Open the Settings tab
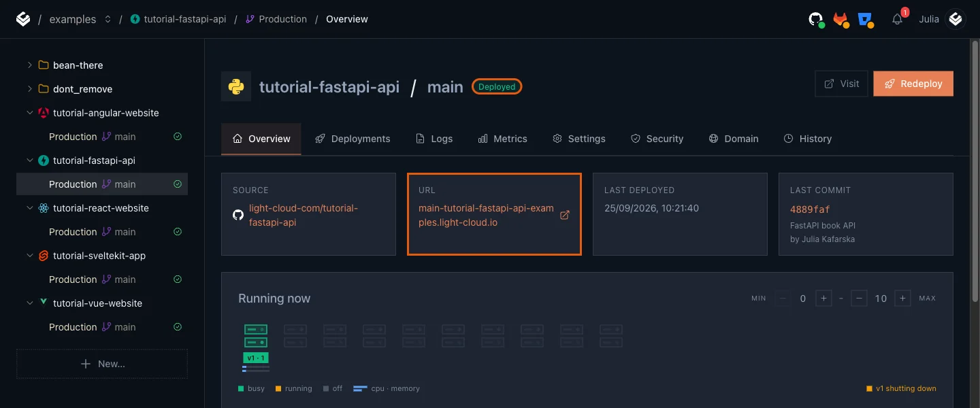Viewport: 980px width, 408px height. click(x=579, y=139)
